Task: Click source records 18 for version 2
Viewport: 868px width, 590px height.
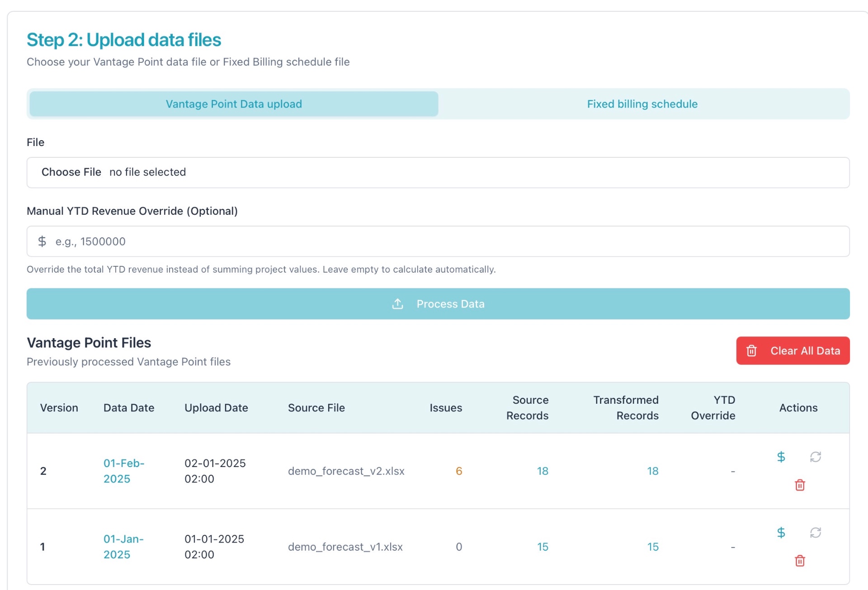Action: 542,471
